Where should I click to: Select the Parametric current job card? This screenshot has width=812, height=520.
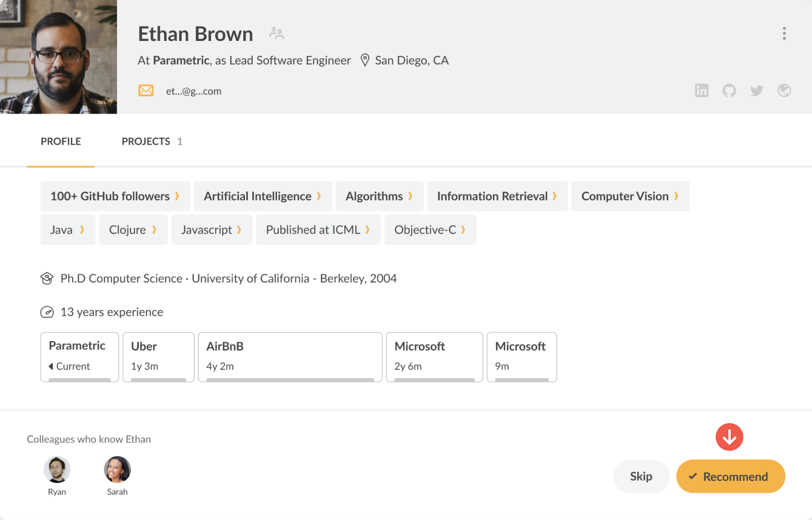point(80,357)
